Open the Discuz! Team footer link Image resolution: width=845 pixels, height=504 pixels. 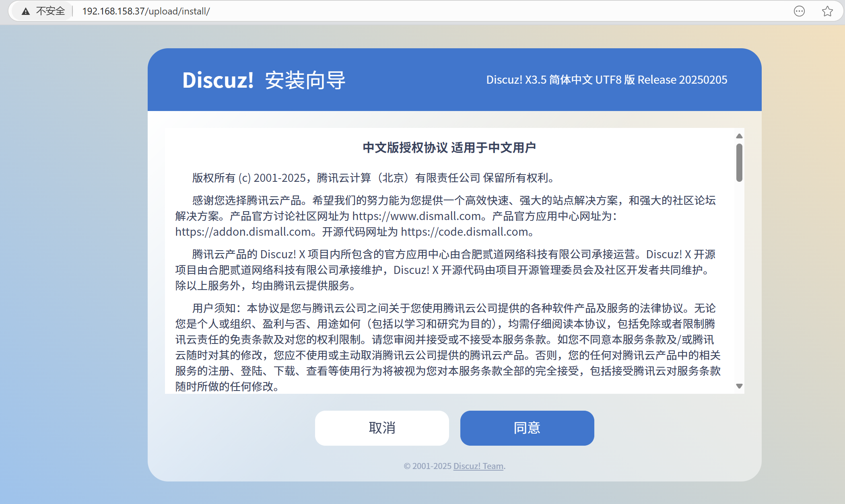(478, 466)
